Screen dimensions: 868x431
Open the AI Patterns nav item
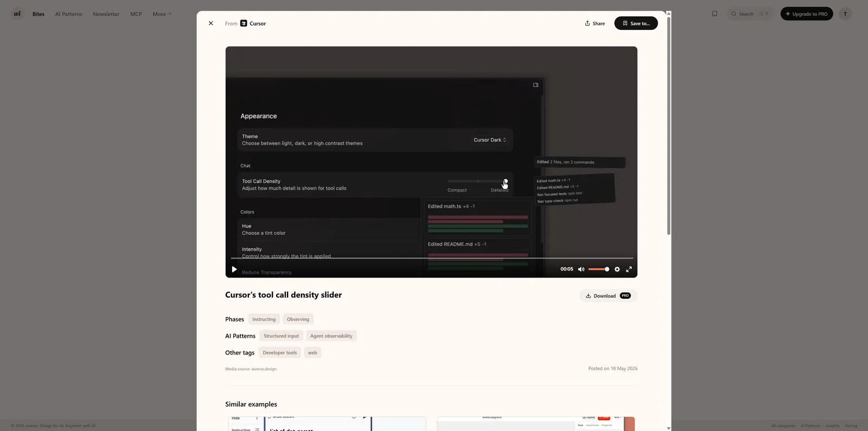click(x=68, y=14)
